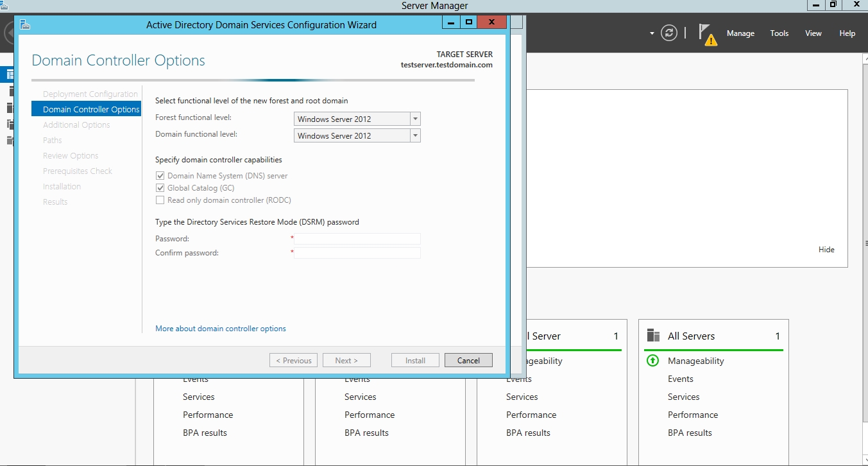Click the Cancel button in wizard
Viewport: 868px width, 466px height.
click(468, 360)
